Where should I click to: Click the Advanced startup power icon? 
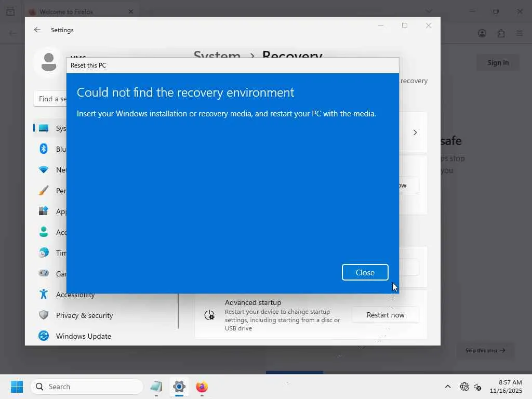[x=209, y=315]
